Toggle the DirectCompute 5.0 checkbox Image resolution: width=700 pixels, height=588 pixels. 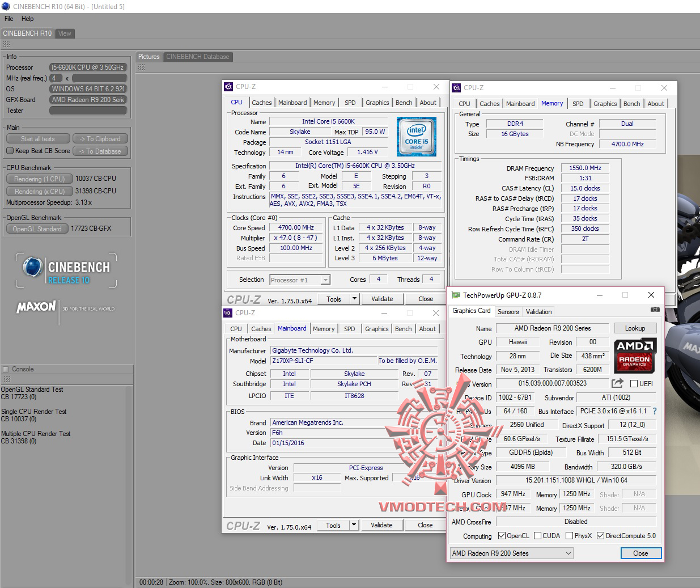coord(600,536)
